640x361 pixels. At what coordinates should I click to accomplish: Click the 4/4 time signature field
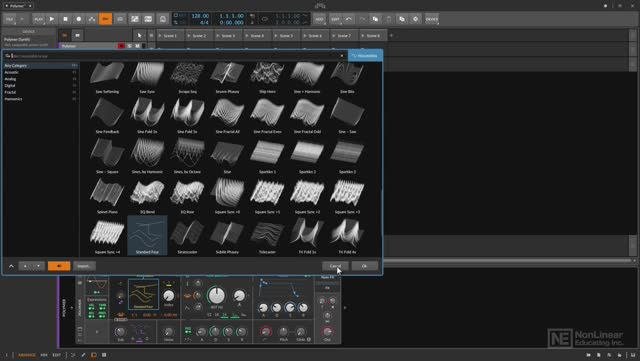coord(204,22)
